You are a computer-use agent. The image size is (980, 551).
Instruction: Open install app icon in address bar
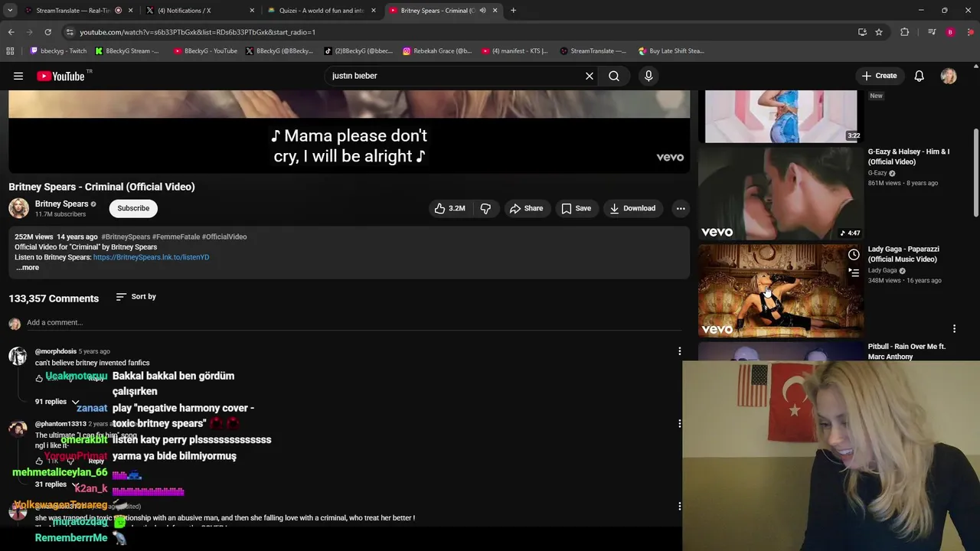[x=862, y=32]
